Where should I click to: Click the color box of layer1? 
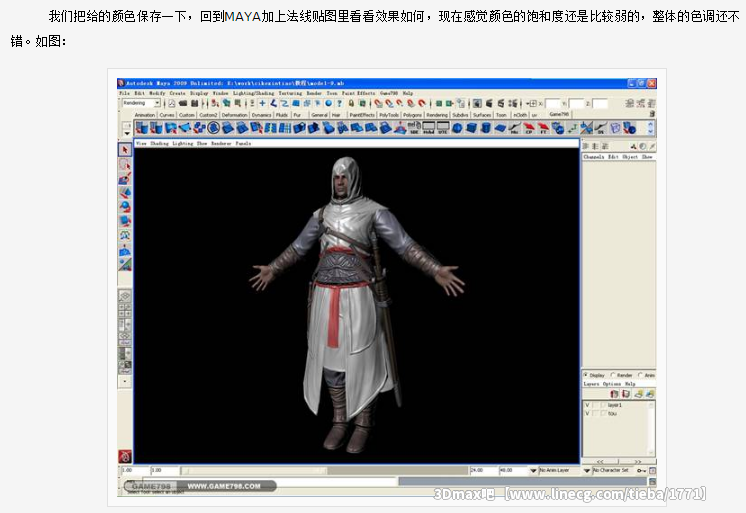click(x=603, y=405)
